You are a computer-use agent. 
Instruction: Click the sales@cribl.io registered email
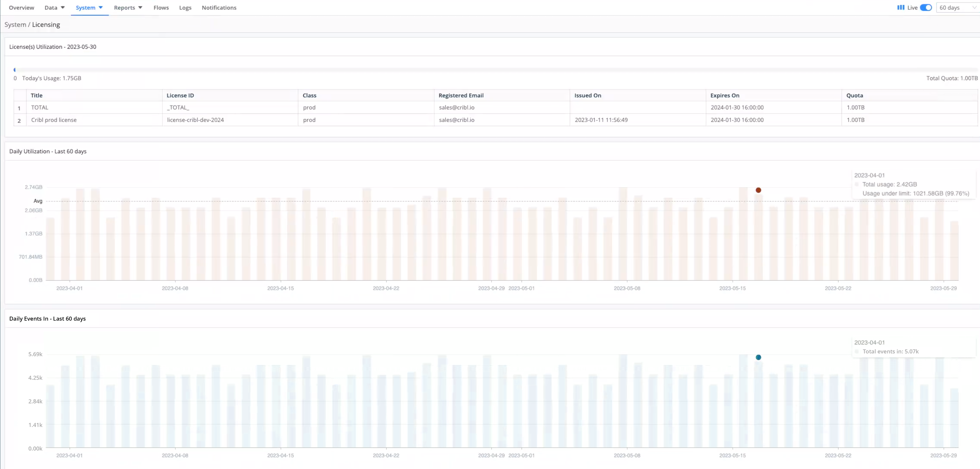(x=456, y=108)
